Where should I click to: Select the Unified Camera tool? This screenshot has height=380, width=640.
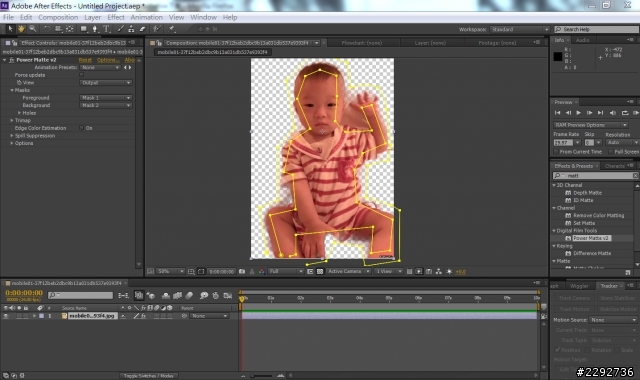pos(58,29)
